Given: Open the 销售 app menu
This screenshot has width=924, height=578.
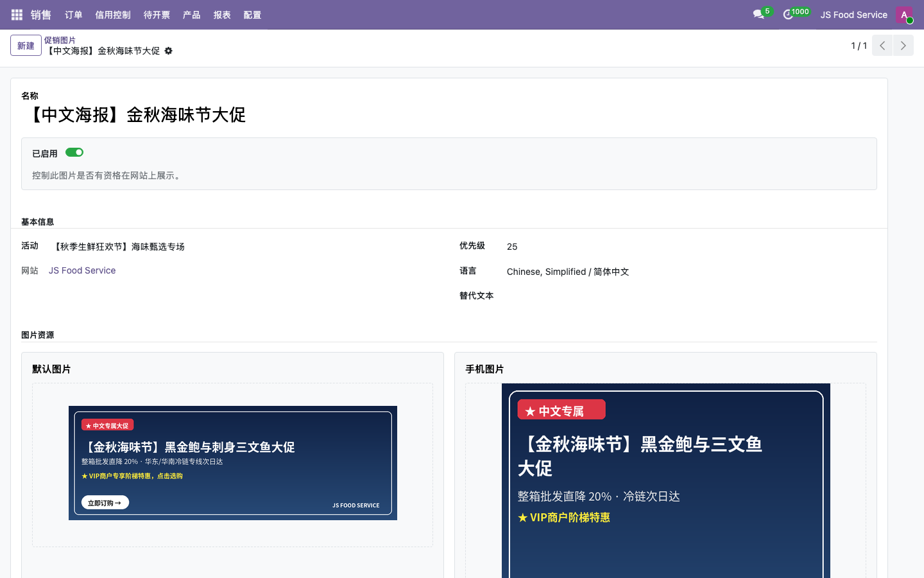Looking at the screenshot, I should pos(40,14).
